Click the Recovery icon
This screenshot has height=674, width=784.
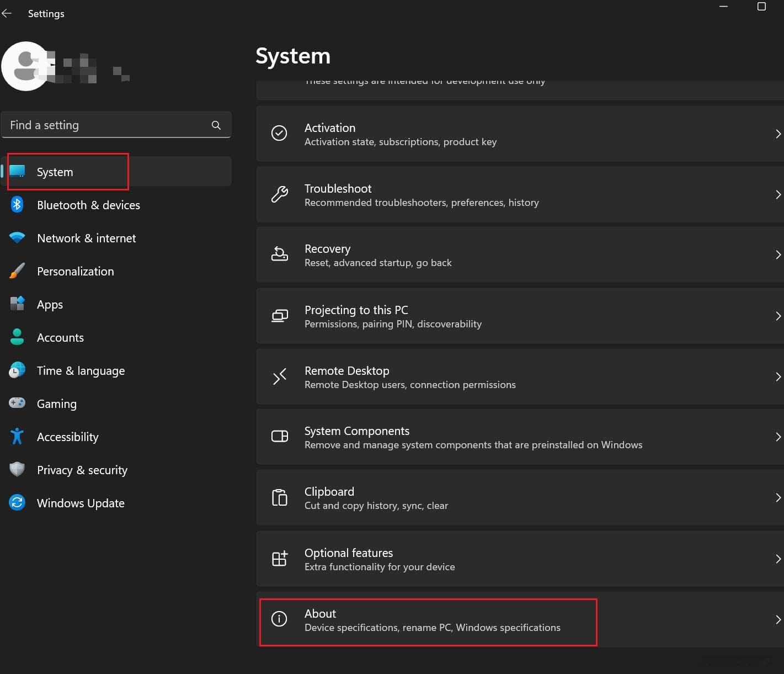[x=279, y=254]
